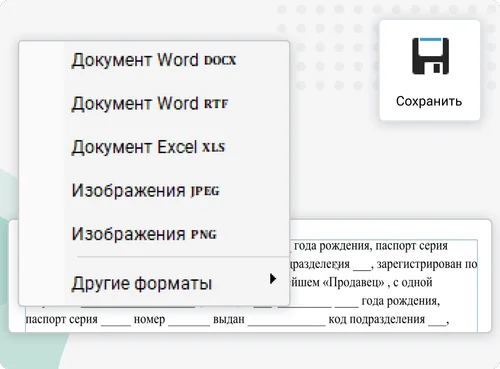Click the blank field after 'номер'
Screen dimensions: 500x369
tap(189, 320)
